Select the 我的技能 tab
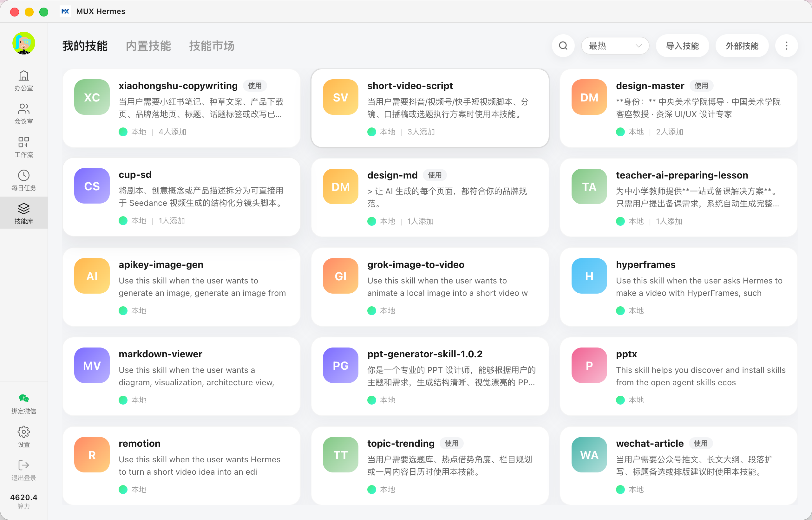 click(85, 46)
